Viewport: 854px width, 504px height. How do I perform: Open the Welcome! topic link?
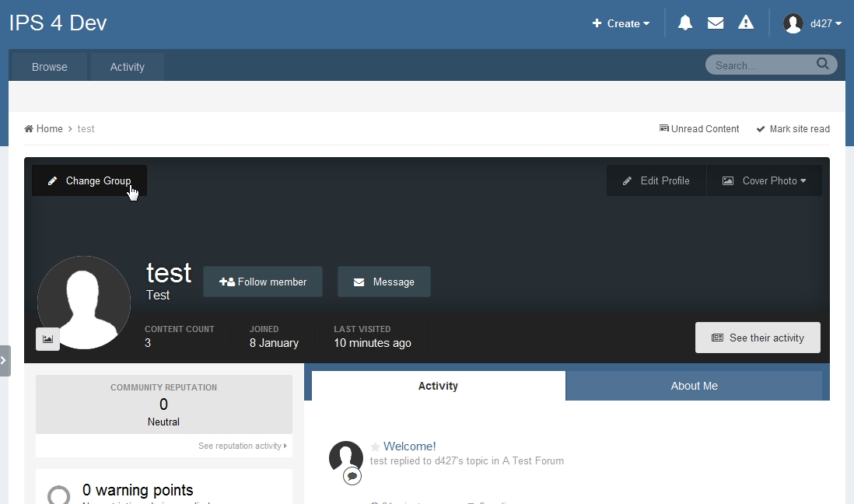pyautogui.click(x=409, y=446)
